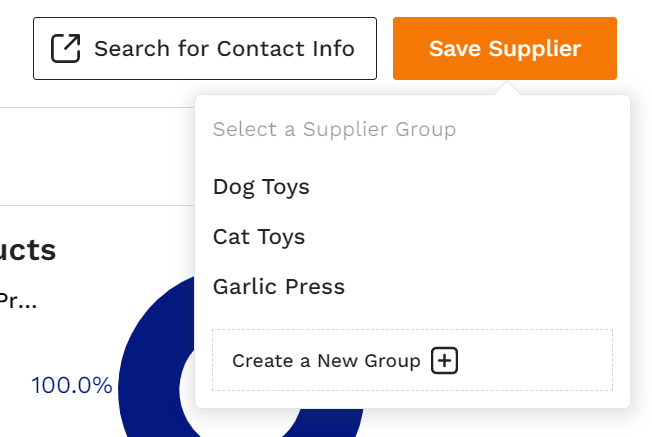Click the plus icon for new group
Screen dimensions: 652x437
[444, 360]
